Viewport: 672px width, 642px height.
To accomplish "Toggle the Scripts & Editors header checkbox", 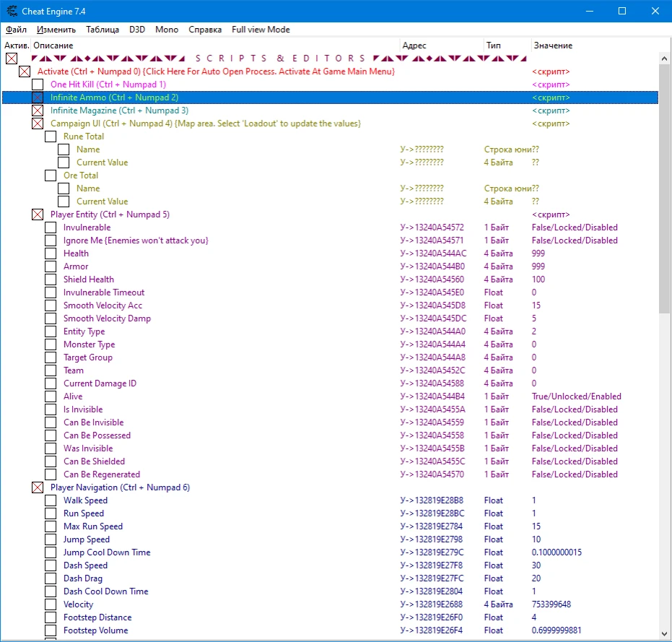I will point(12,58).
